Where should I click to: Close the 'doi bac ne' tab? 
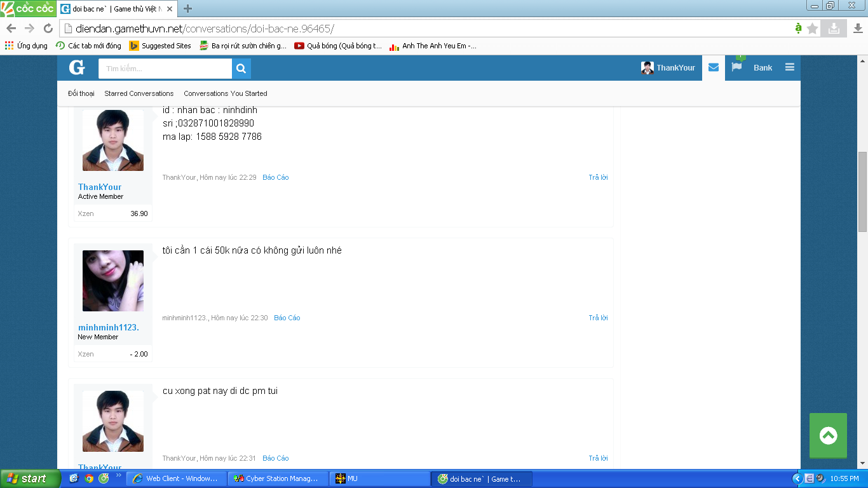[x=170, y=9]
